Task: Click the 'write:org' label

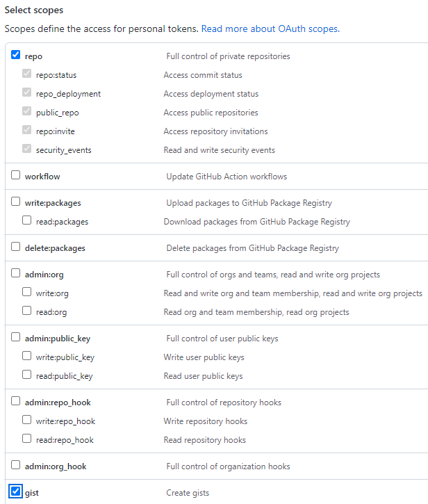Action: 52,293
